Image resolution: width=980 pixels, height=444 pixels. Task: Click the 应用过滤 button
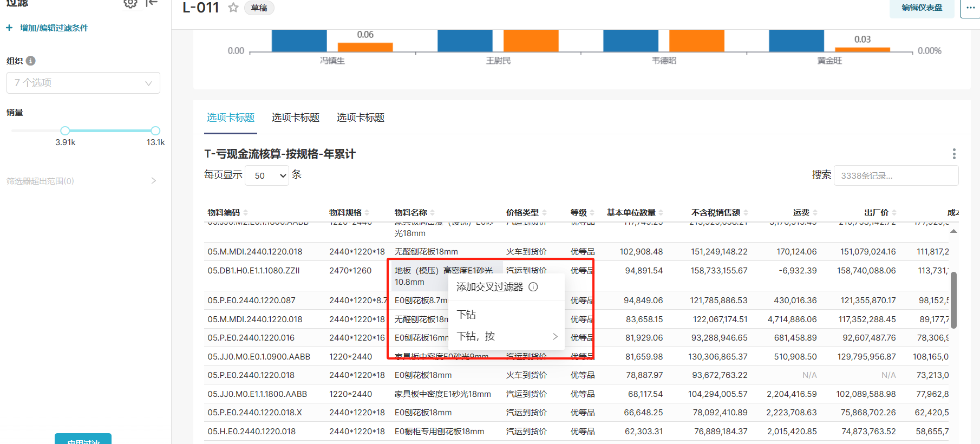pos(83,439)
